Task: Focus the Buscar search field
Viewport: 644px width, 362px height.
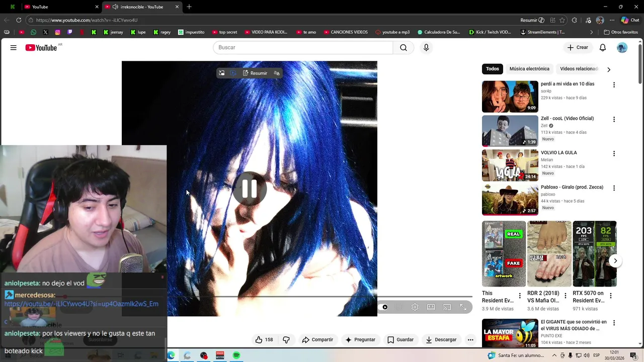Action: pyautogui.click(x=303, y=47)
